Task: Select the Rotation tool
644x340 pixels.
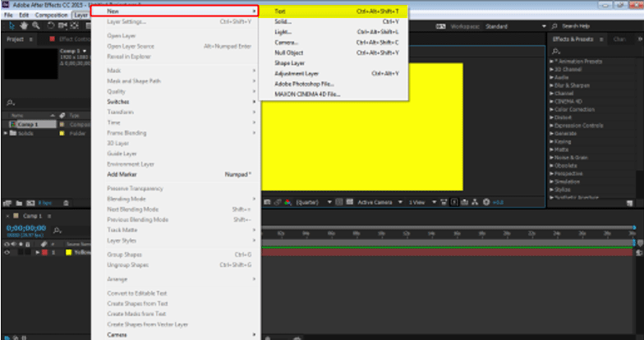Action: click(x=51, y=26)
